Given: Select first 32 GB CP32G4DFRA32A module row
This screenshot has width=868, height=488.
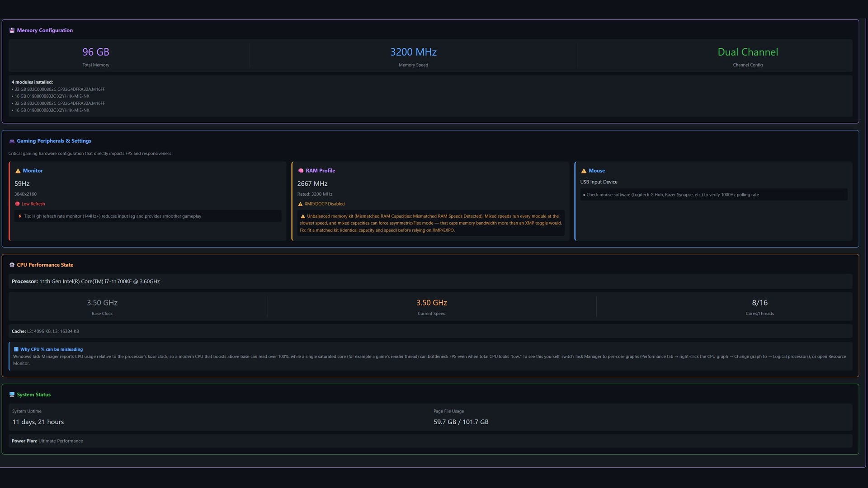Looking at the screenshot, I should pyautogui.click(x=58, y=89).
